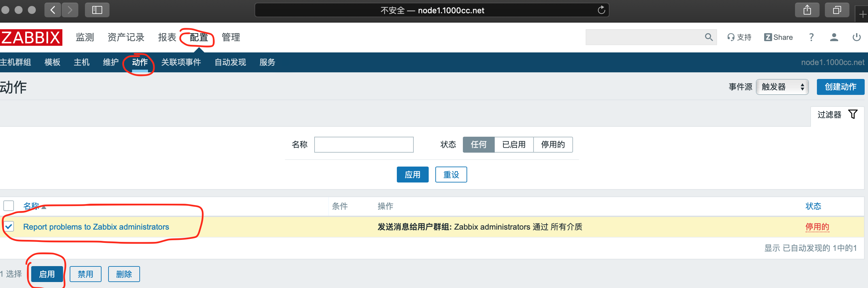Screen dimensions: 868x288
Task: Click the power sign-out icon
Action: pos(856,37)
